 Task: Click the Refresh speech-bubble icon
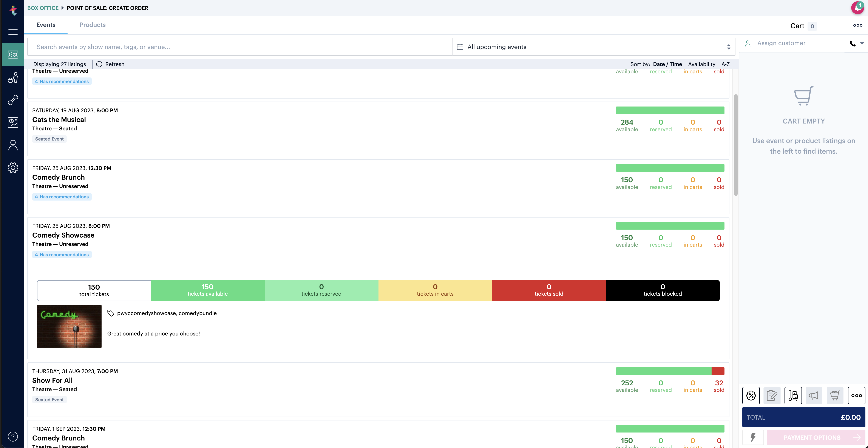pyautogui.click(x=99, y=64)
